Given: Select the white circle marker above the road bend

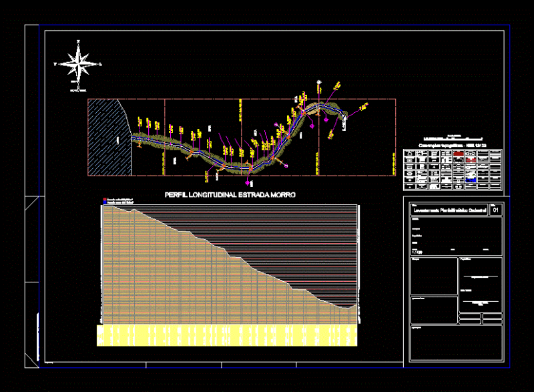Looking at the screenshot, I should tap(319, 82).
